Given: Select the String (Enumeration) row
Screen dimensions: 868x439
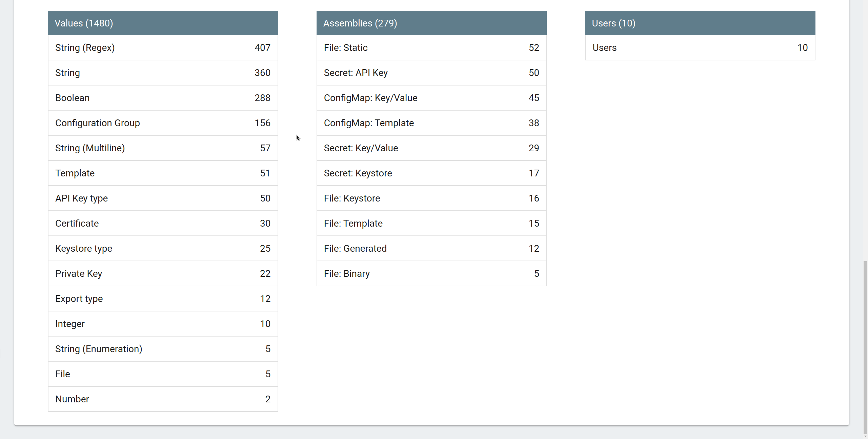Looking at the screenshot, I should 163,349.
